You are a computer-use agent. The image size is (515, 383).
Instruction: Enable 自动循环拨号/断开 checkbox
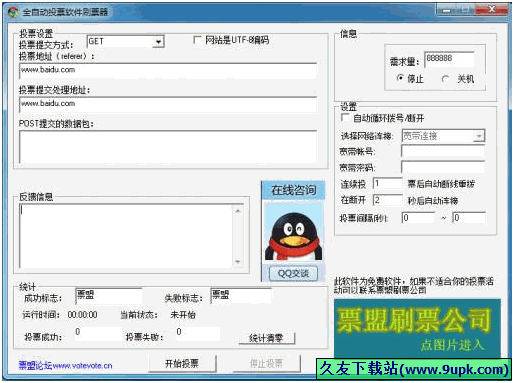[345, 118]
